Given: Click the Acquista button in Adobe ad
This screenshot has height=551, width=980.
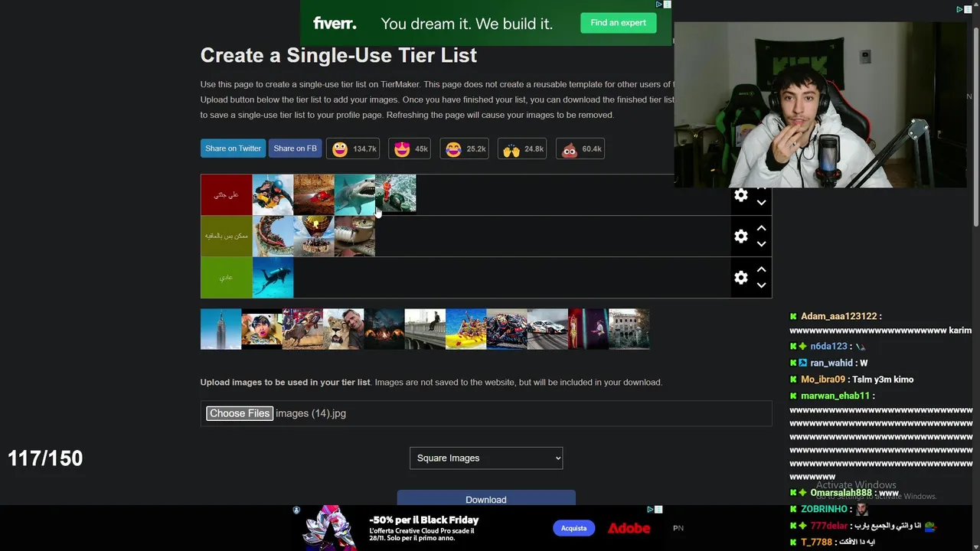Looking at the screenshot, I should click(x=573, y=528).
